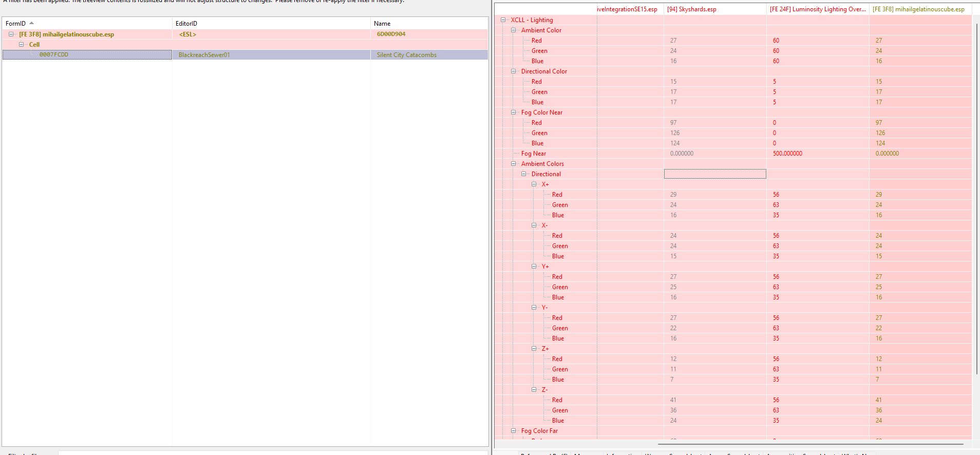Select the Z+ Blue row label

click(558, 380)
